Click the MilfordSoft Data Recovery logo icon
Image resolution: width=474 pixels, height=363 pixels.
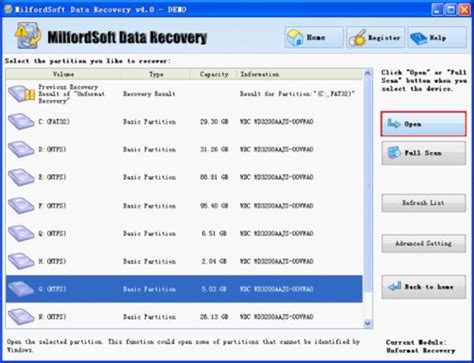pos(28,35)
